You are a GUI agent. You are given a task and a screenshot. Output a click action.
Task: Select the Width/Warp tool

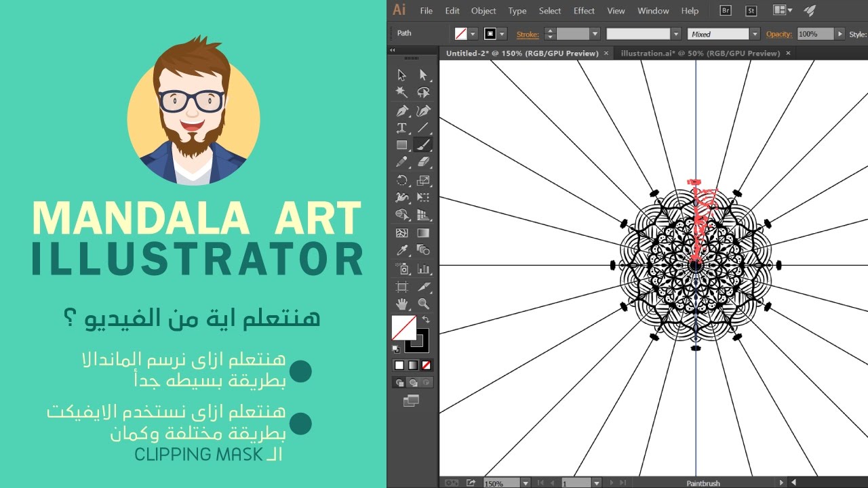pos(401,198)
